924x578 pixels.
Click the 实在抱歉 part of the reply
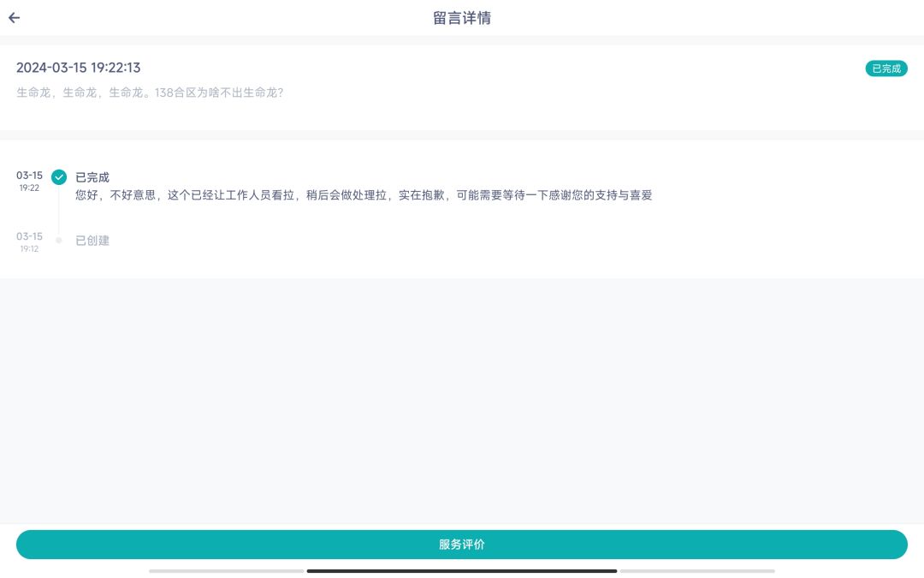[x=421, y=195]
